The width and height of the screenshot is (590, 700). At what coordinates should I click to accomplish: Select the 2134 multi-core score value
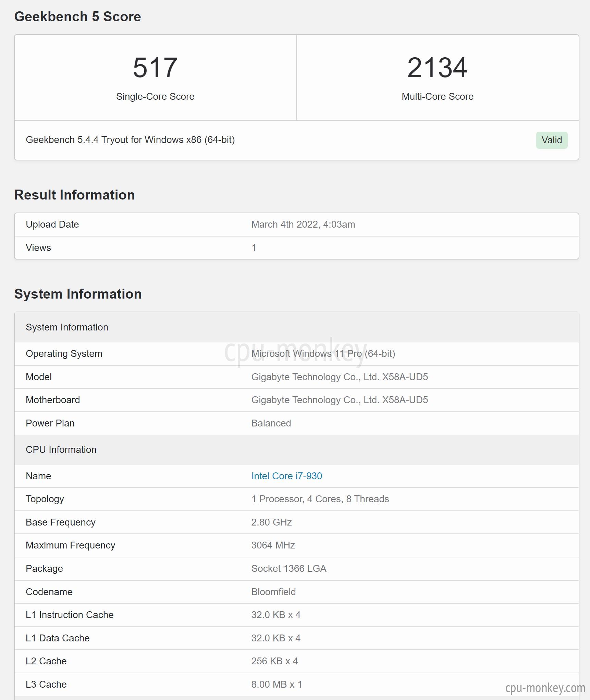[x=437, y=68]
